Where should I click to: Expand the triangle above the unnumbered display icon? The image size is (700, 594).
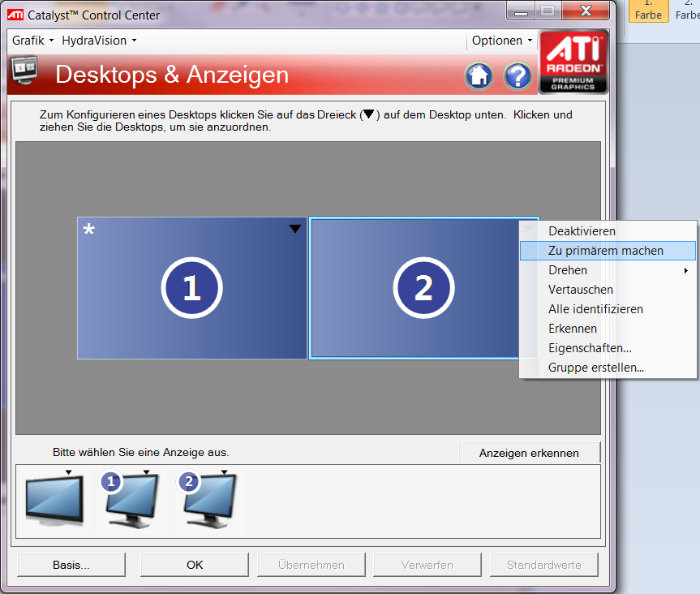point(68,472)
